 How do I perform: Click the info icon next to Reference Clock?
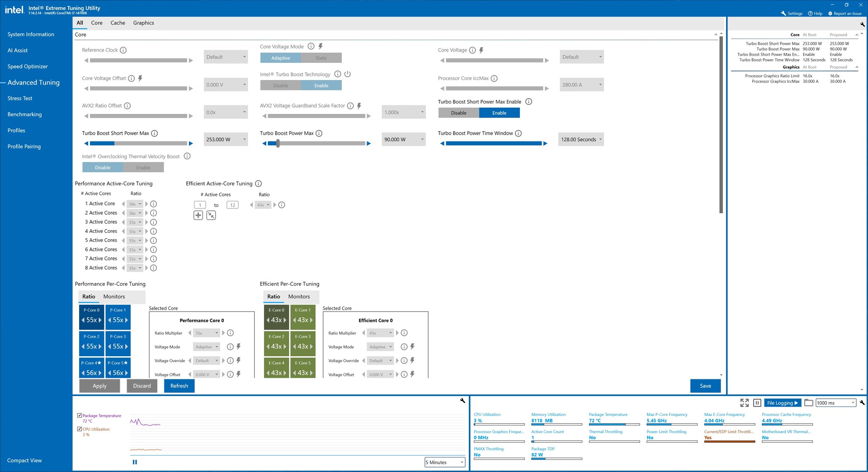point(123,50)
